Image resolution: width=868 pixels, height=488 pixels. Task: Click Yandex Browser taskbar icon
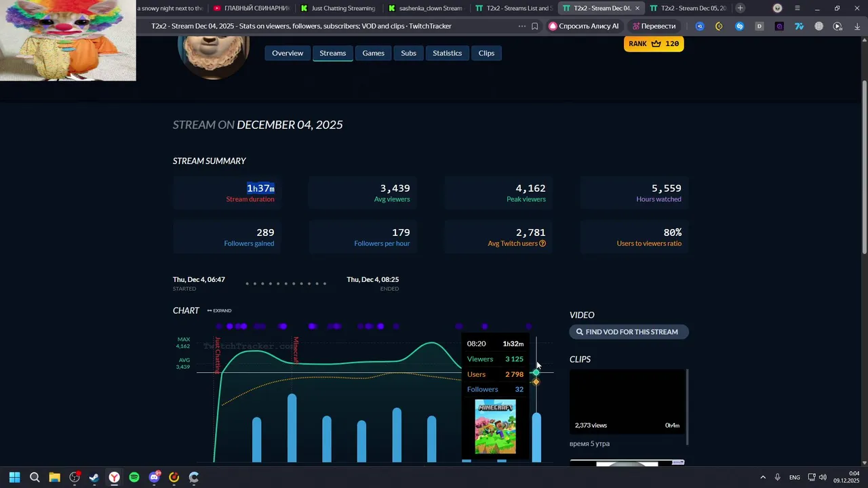[114, 477]
